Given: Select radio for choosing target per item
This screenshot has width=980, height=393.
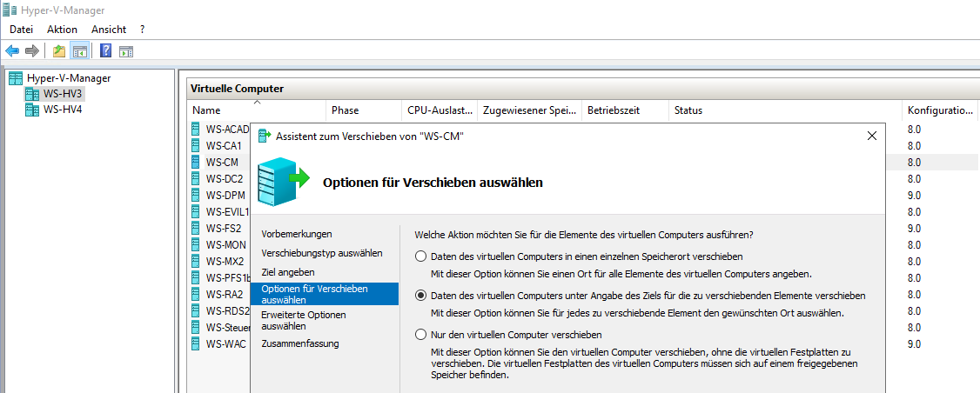Looking at the screenshot, I should pos(421,295).
